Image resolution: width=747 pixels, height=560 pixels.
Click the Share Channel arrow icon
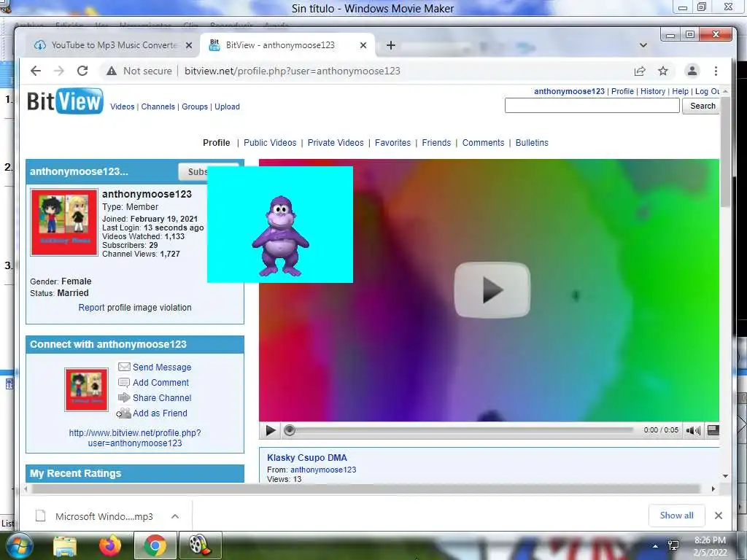124,397
